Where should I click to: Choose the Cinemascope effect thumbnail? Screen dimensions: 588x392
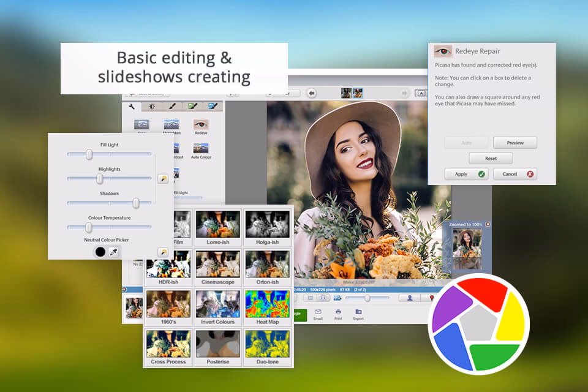(x=217, y=264)
